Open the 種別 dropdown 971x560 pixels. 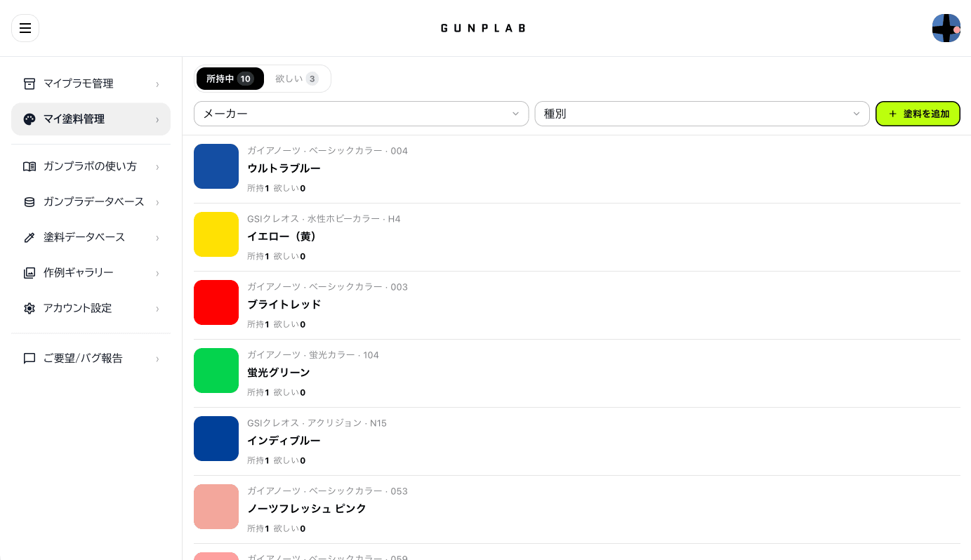tap(702, 114)
